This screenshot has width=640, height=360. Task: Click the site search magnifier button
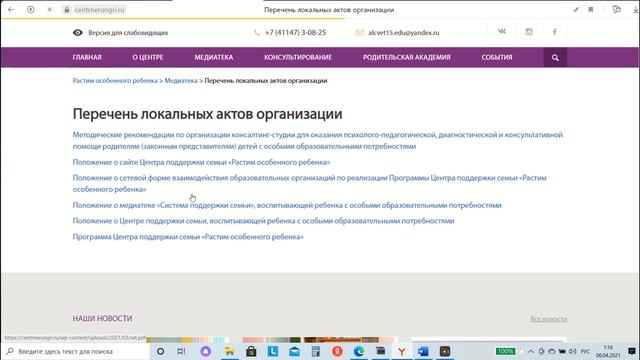pos(555,58)
